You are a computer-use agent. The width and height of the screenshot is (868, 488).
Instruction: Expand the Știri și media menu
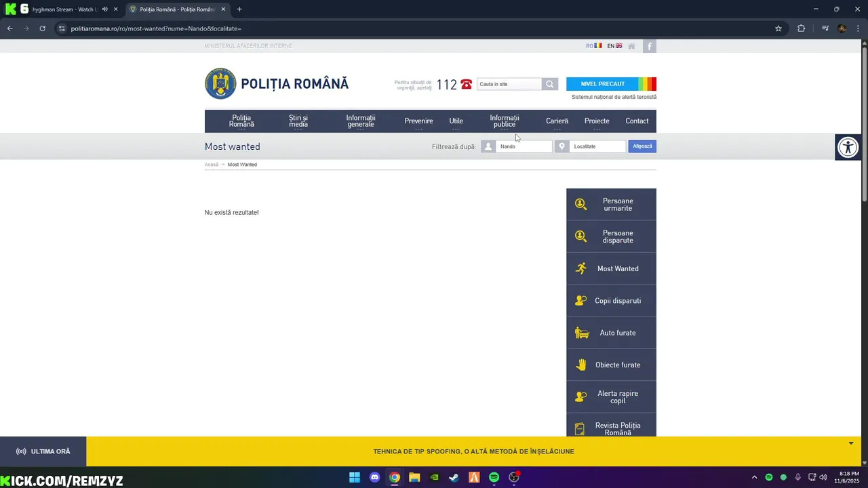tap(298, 121)
